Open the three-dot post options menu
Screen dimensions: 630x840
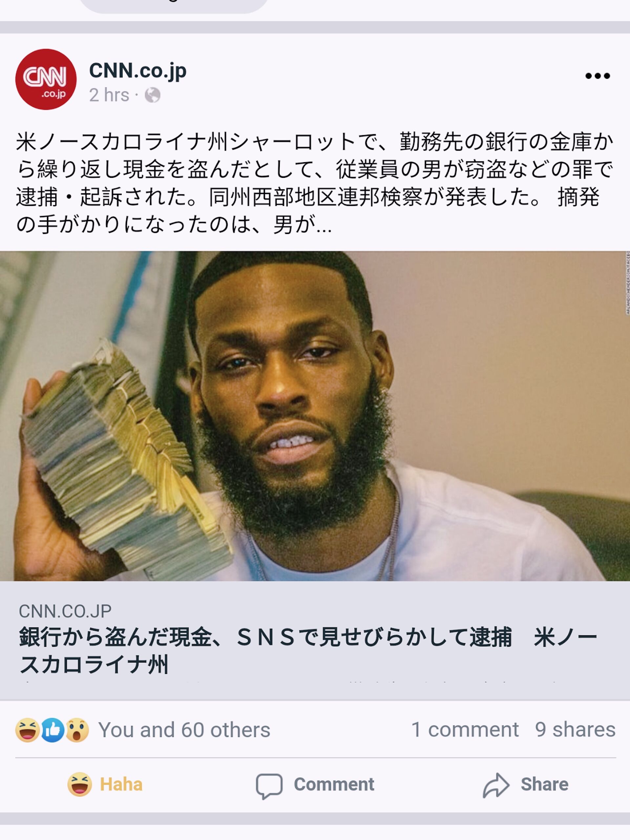597,76
